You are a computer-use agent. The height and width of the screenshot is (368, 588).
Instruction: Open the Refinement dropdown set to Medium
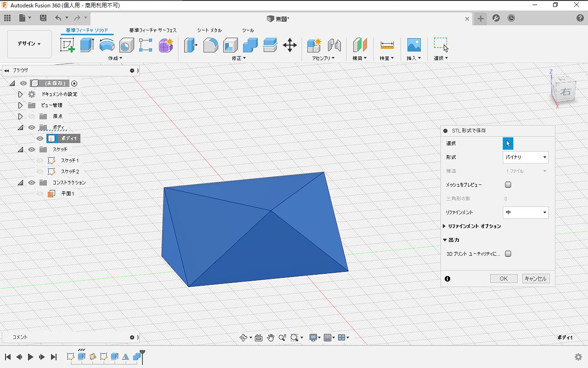[x=526, y=213]
